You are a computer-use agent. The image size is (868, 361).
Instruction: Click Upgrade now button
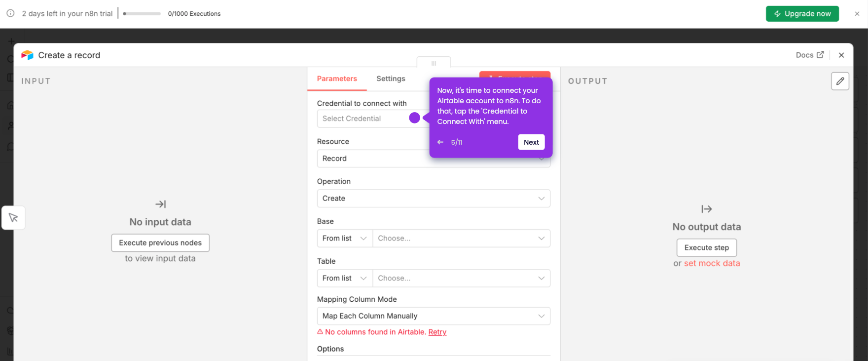802,14
